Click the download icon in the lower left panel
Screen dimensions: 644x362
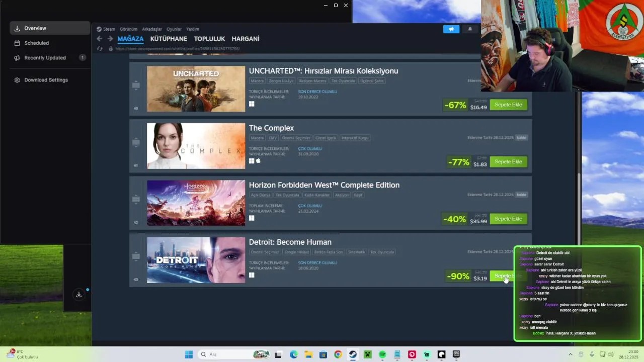[x=79, y=295]
